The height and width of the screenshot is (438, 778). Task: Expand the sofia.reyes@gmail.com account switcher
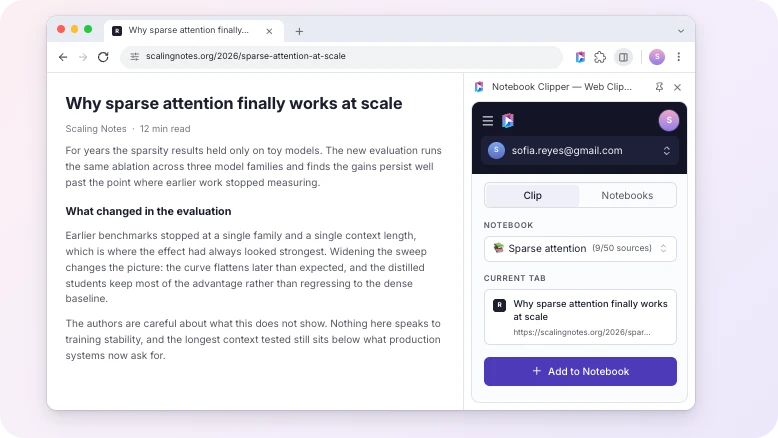[579, 151]
